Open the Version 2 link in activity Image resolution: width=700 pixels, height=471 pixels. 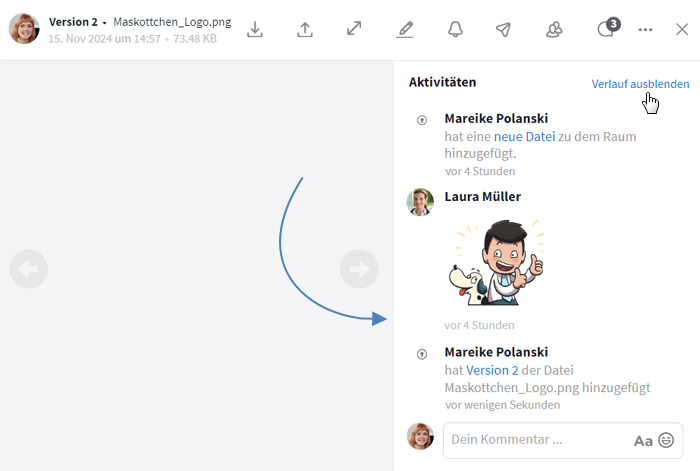pyautogui.click(x=492, y=370)
